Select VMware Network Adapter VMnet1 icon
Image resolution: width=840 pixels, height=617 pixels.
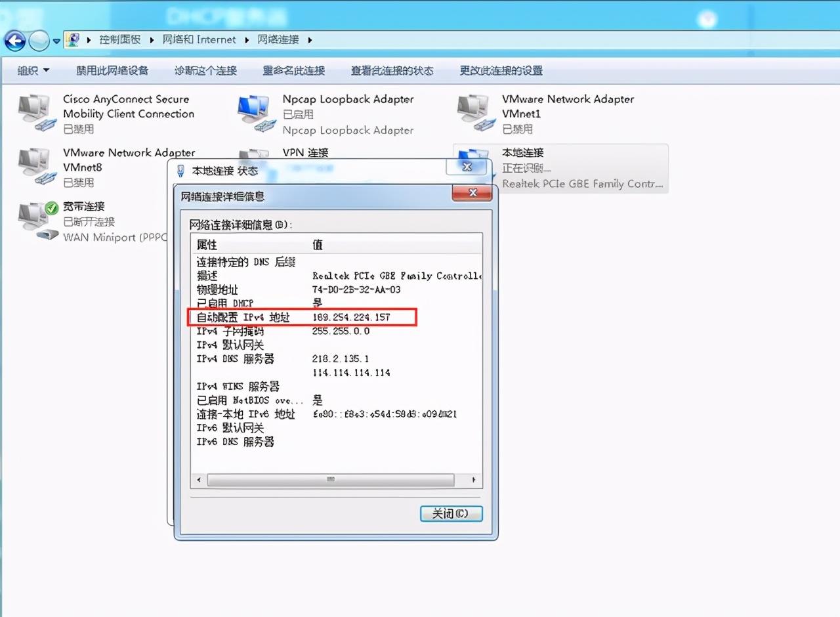point(474,112)
